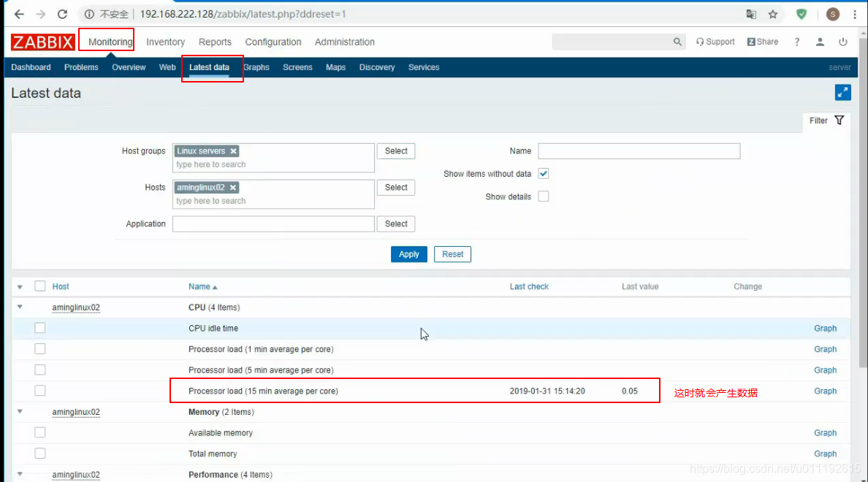
Task: Switch to the Screens tab
Action: coord(297,67)
